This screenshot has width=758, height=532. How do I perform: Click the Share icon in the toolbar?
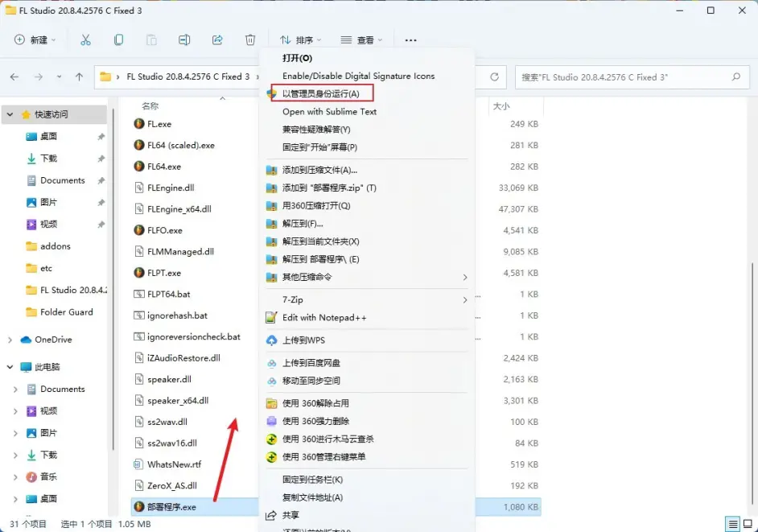(216, 39)
